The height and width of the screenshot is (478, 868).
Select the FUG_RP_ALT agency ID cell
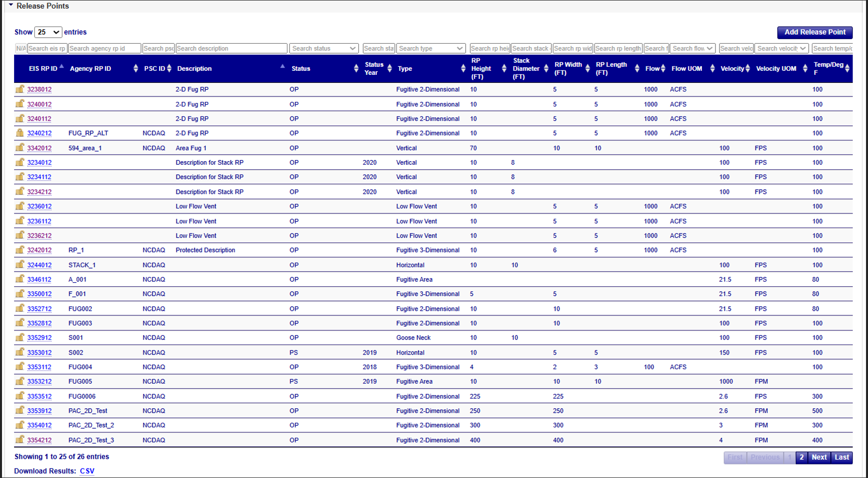tap(88, 133)
